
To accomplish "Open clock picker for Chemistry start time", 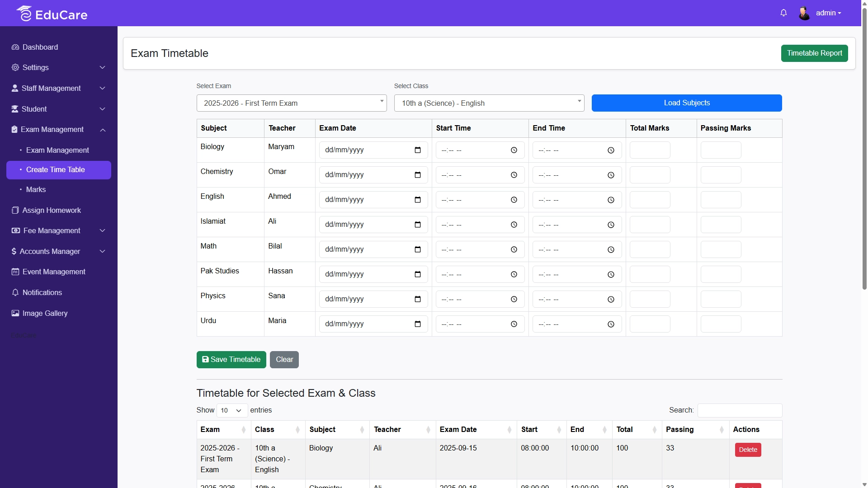I will (x=514, y=175).
